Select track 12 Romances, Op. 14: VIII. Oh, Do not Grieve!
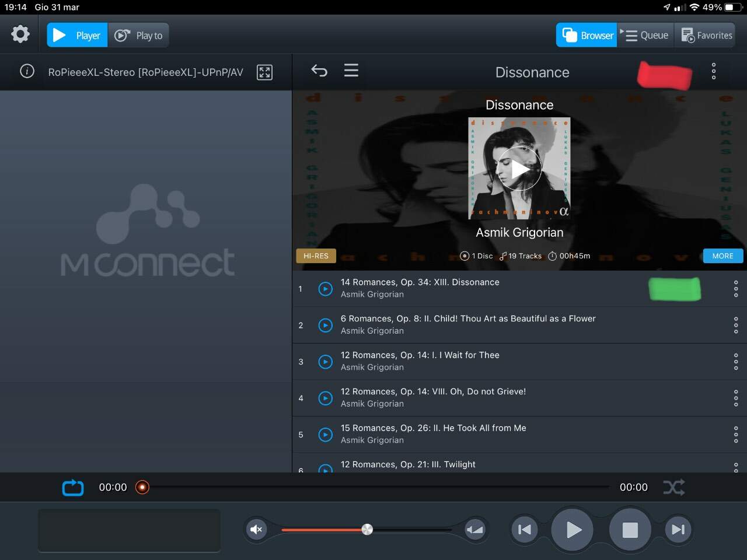 tap(434, 391)
